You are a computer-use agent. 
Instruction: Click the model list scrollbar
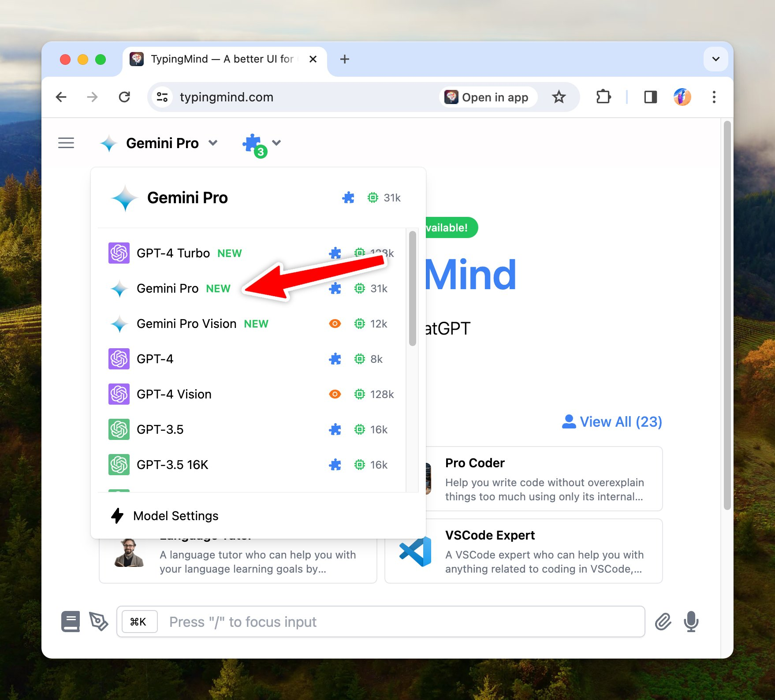(413, 288)
